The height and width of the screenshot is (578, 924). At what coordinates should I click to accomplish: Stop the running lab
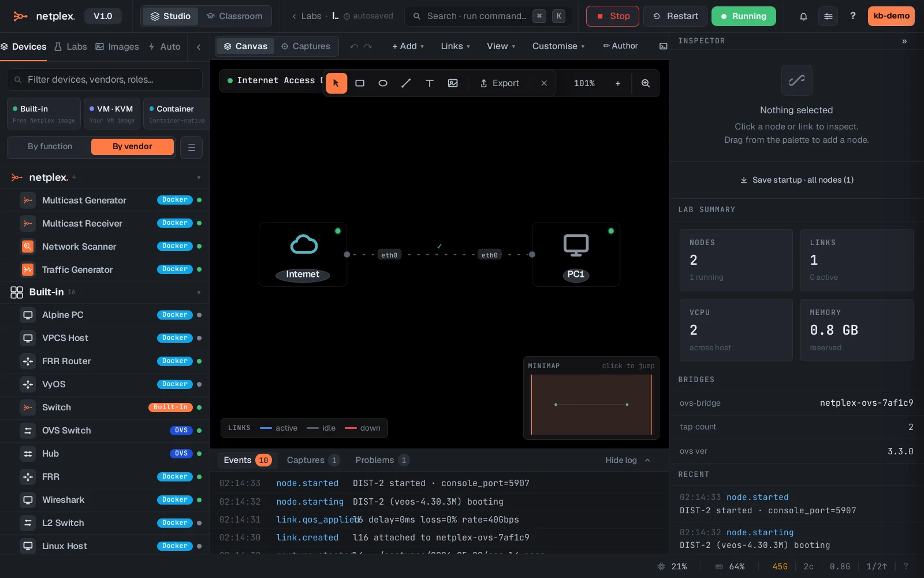(613, 16)
